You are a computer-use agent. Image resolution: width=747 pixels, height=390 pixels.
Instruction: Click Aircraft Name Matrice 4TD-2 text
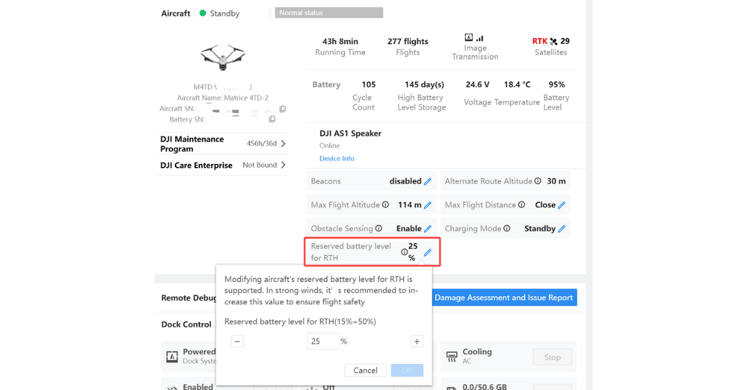coord(222,98)
